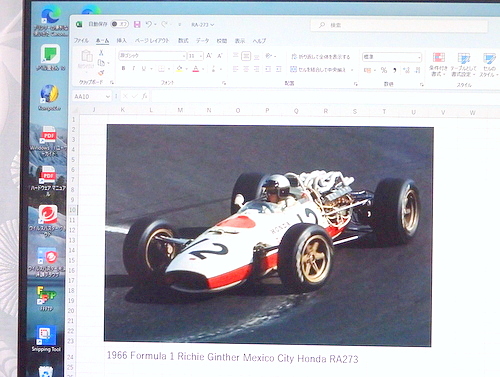Toggle Wrap Text (折り返して全体を表示する)
This screenshot has height=377, width=500.
point(321,57)
